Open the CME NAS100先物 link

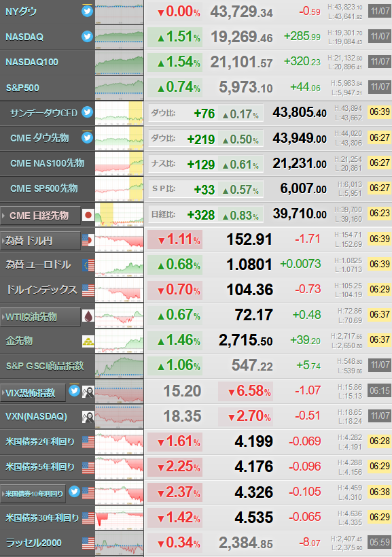tap(47, 163)
